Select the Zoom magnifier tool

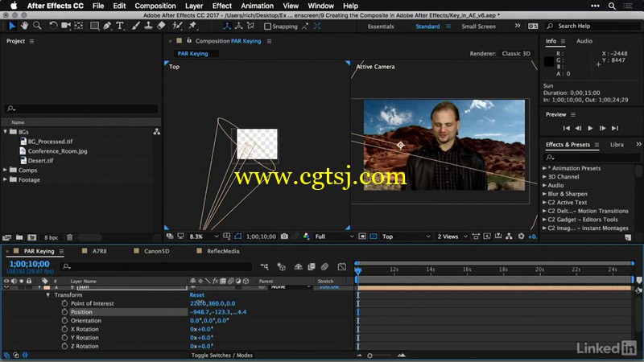click(x=37, y=26)
